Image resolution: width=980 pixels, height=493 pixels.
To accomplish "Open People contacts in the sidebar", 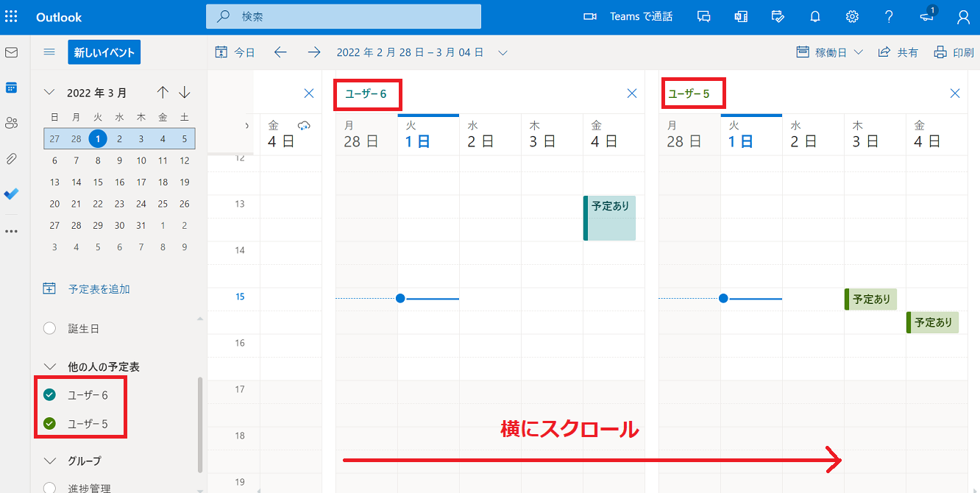I will click(11, 123).
